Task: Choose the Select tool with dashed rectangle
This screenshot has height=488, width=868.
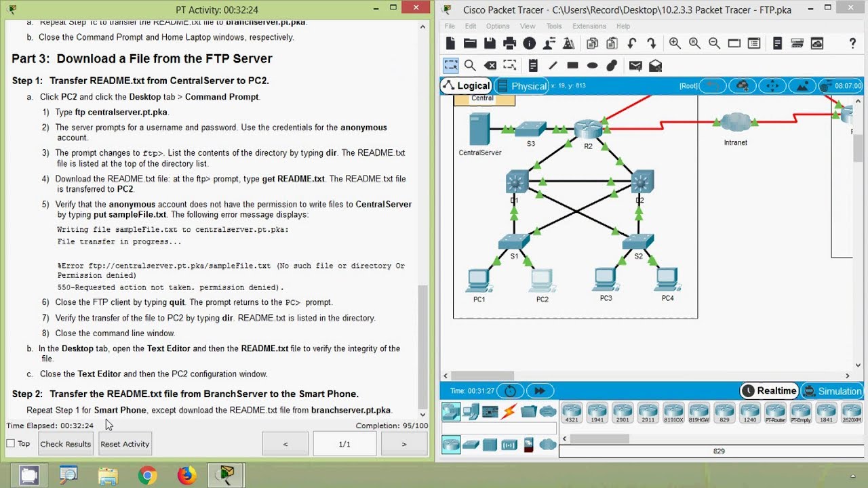Action: [x=451, y=66]
